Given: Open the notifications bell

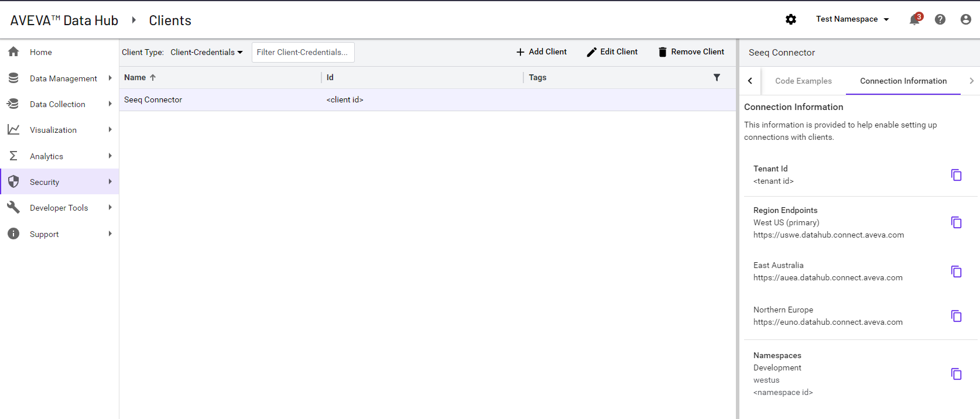Looking at the screenshot, I should point(914,20).
